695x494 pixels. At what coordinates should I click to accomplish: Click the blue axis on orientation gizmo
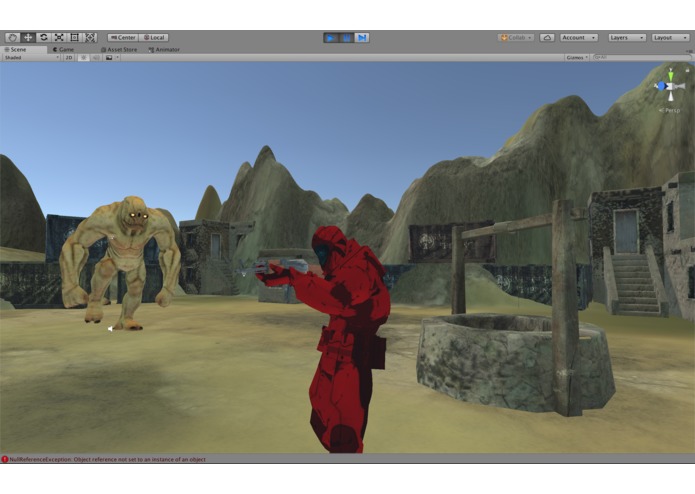660,86
